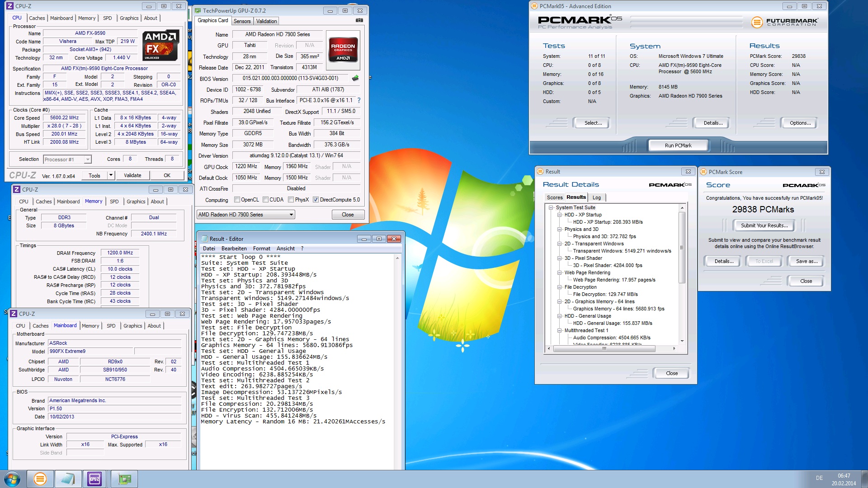Open the CPU-Z Tools dropdown arrow
The image size is (868, 488).
pos(111,175)
